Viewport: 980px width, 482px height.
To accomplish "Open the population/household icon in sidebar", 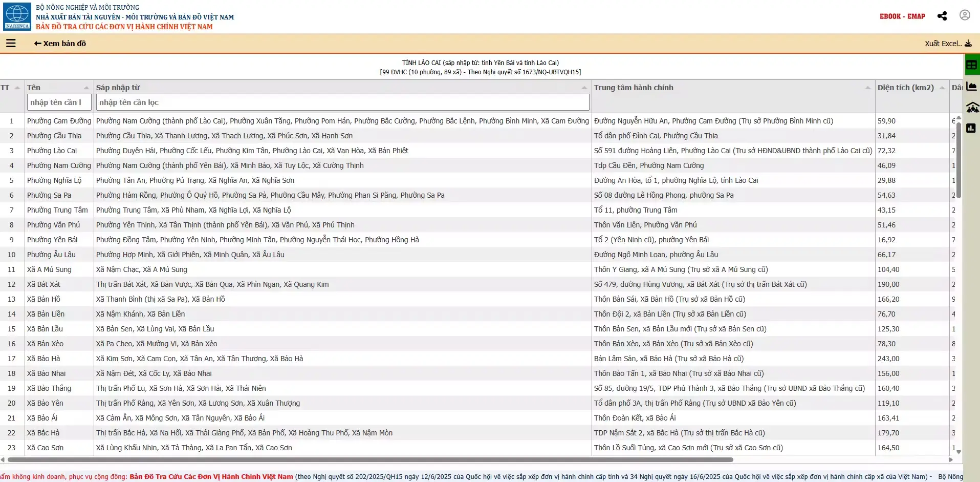I will [x=972, y=108].
